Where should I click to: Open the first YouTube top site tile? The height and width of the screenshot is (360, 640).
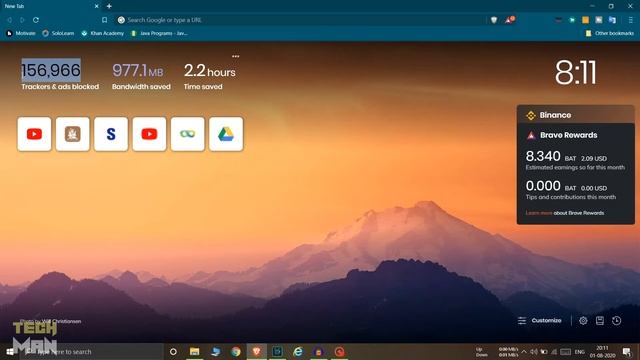[34, 134]
